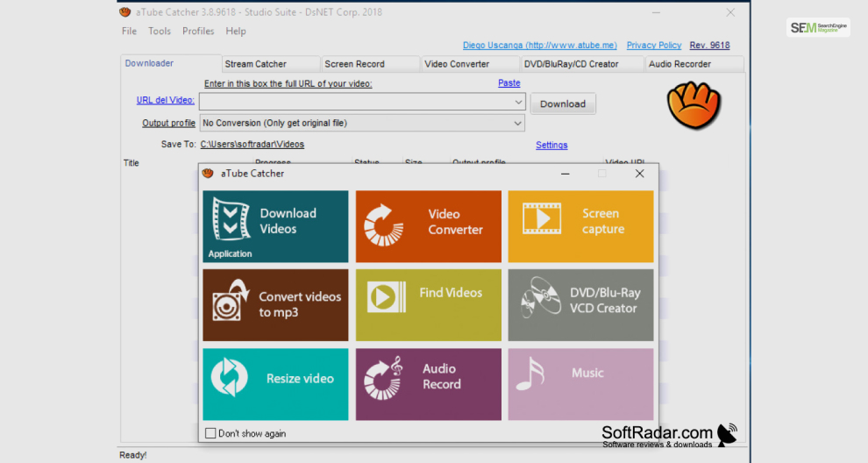The width and height of the screenshot is (868, 463).
Task: Open the File menu
Action: click(x=129, y=31)
